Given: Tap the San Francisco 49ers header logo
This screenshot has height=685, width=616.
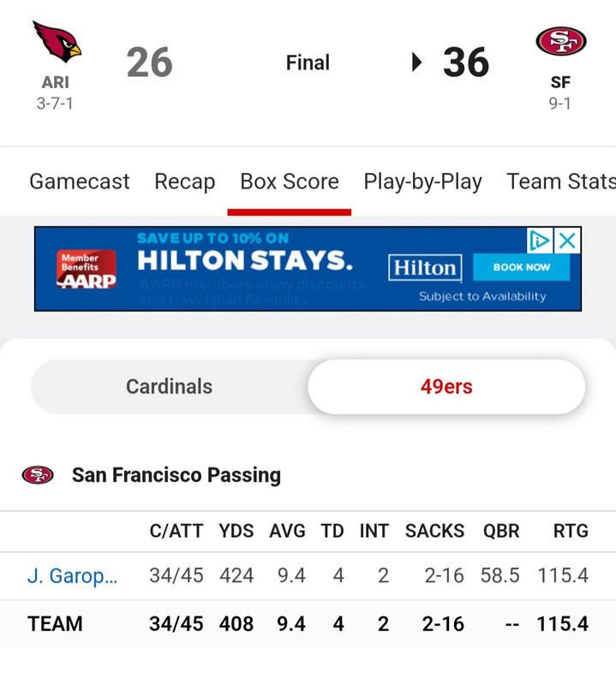Looking at the screenshot, I should (561, 41).
